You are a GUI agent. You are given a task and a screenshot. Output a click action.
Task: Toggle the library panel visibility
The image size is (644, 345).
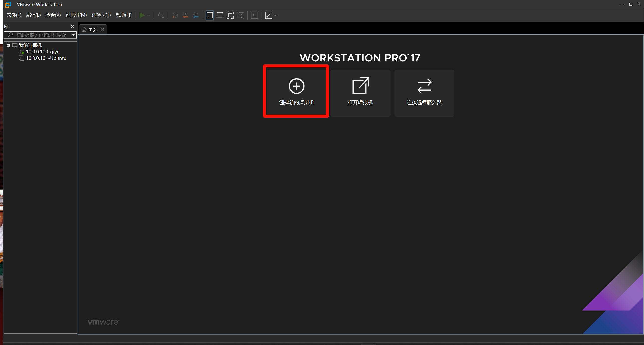point(210,15)
